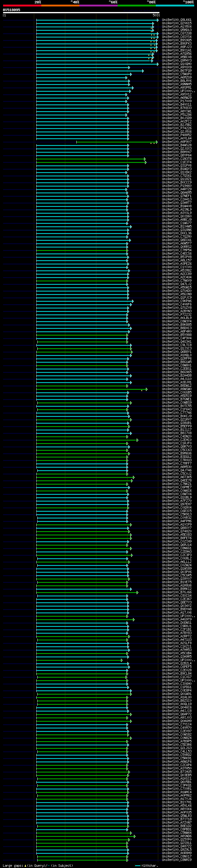This screenshot has width=197, height=868.
Task: Select label UniRef100_C7MP54
Action: tap(177, 250)
